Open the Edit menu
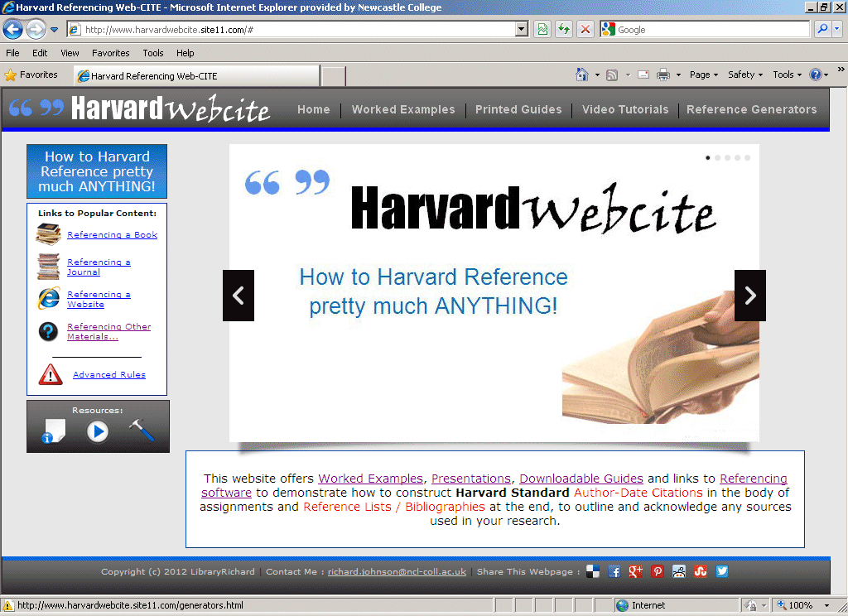Screen dimensions: 848x616 (40, 53)
